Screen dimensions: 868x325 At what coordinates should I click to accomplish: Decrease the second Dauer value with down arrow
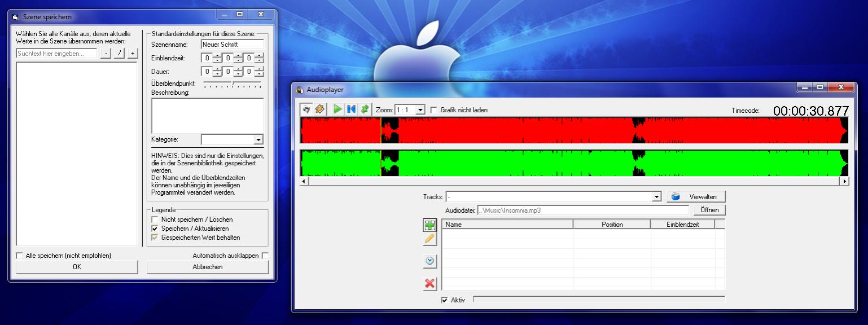click(x=238, y=74)
